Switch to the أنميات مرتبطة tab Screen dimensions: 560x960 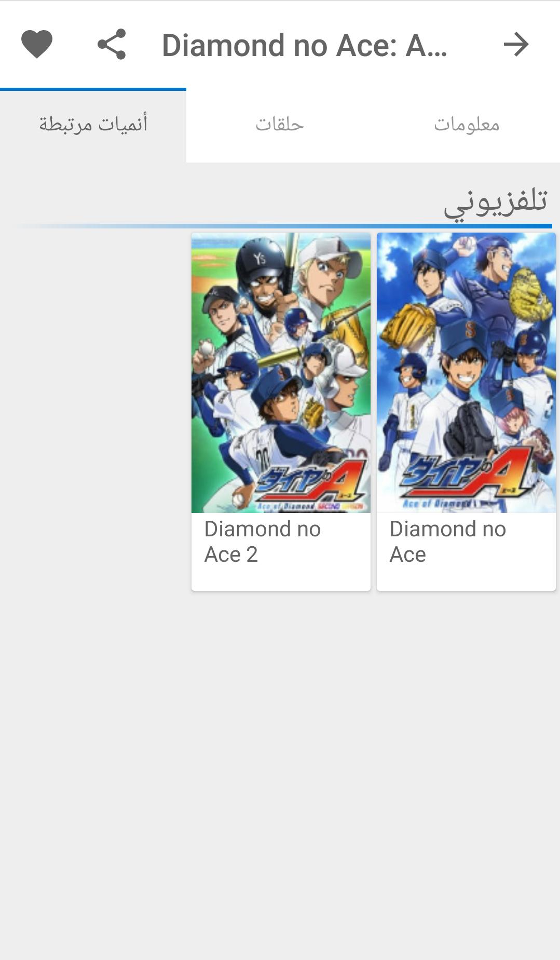coord(93,125)
